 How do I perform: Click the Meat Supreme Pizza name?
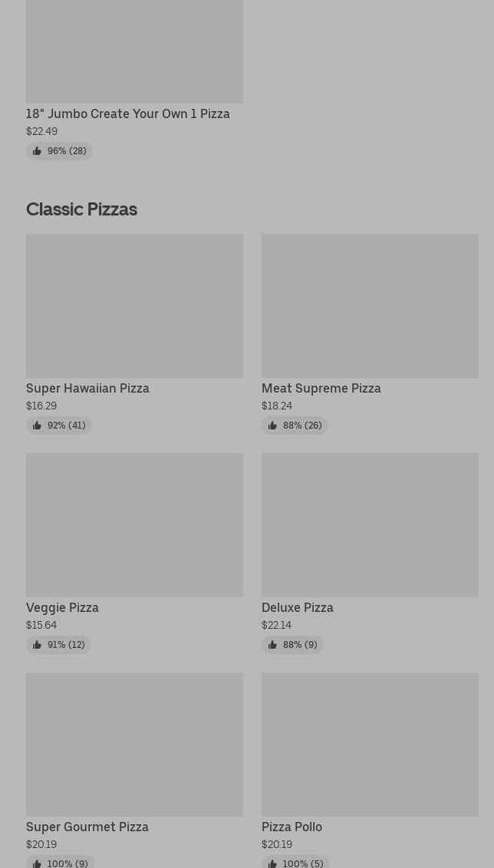point(321,388)
